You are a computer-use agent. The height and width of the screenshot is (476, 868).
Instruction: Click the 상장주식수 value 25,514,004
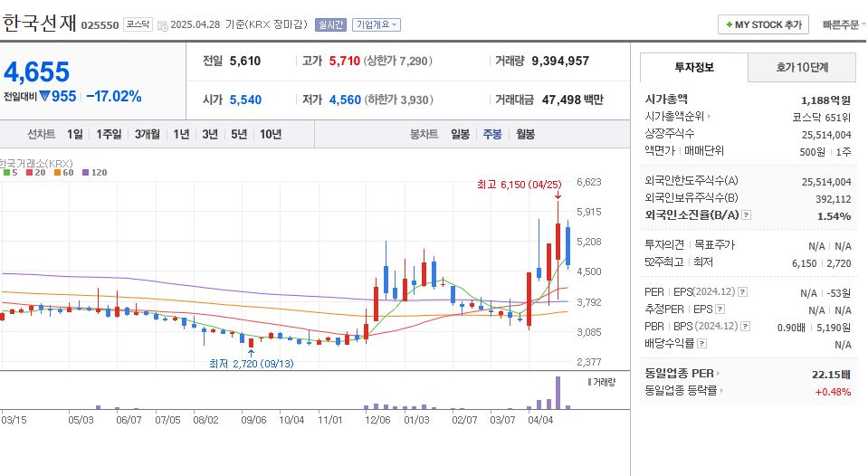point(826,135)
